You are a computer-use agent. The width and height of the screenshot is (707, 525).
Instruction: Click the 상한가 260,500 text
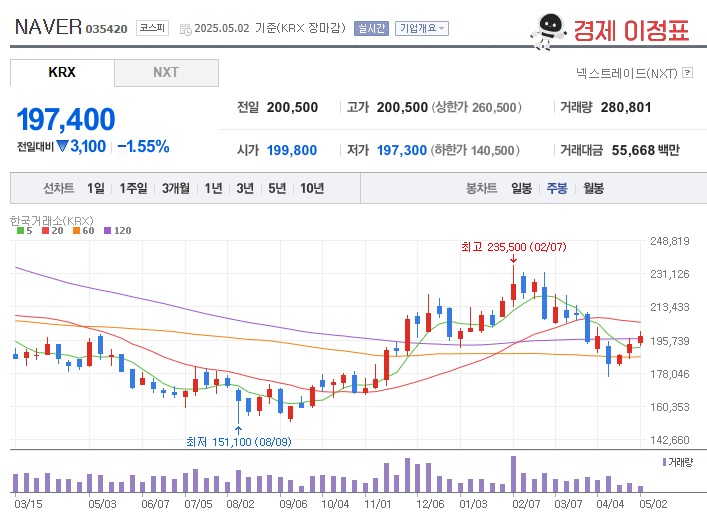click(x=477, y=107)
